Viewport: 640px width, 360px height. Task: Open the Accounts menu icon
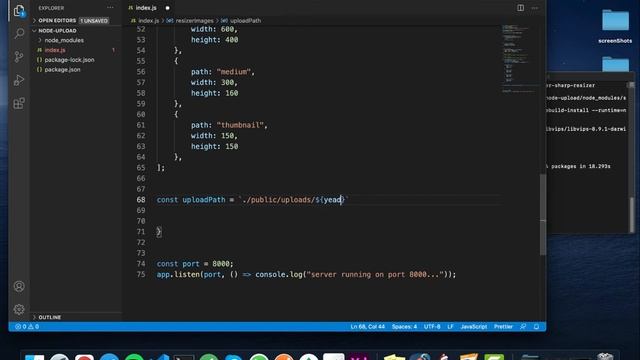click(19, 286)
